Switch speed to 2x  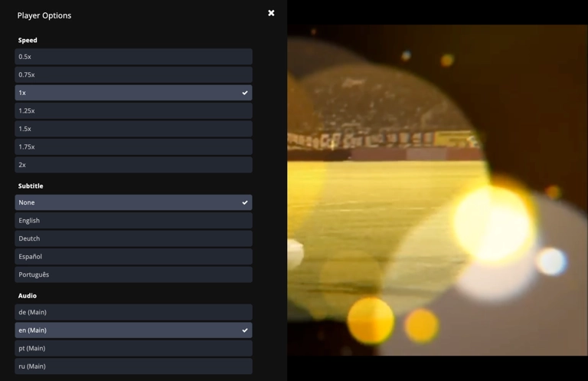click(133, 165)
